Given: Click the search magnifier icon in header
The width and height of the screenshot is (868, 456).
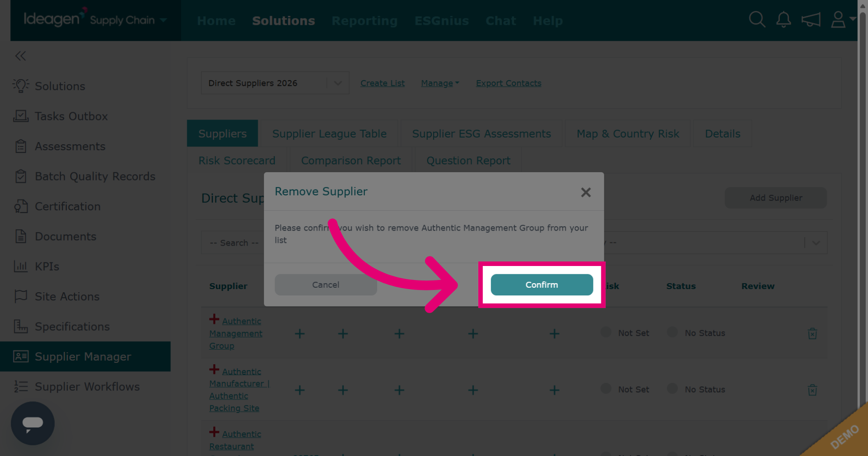Looking at the screenshot, I should click(x=757, y=20).
